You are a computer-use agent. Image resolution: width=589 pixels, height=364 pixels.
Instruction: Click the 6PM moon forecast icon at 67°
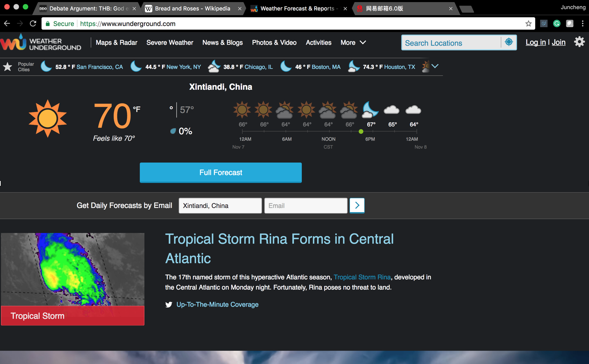pyautogui.click(x=370, y=110)
